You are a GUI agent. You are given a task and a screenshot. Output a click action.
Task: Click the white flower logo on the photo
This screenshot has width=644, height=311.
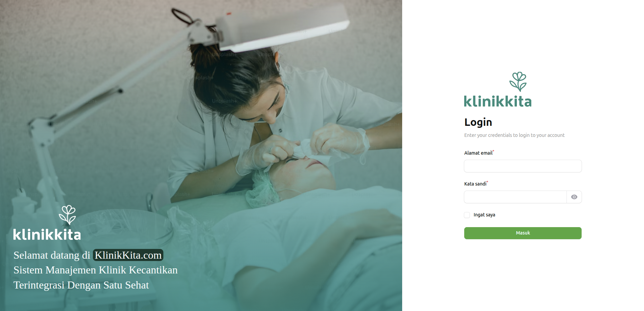[67, 215]
